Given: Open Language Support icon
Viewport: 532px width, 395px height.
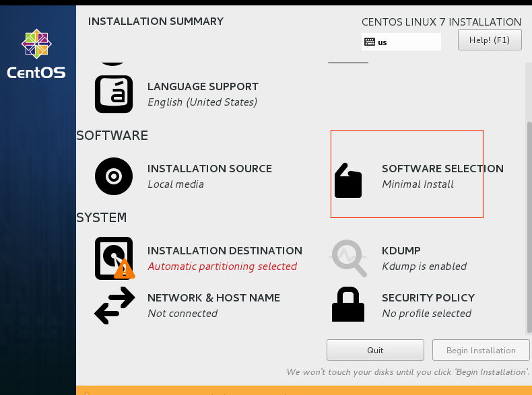Looking at the screenshot, I should [114, 94].
